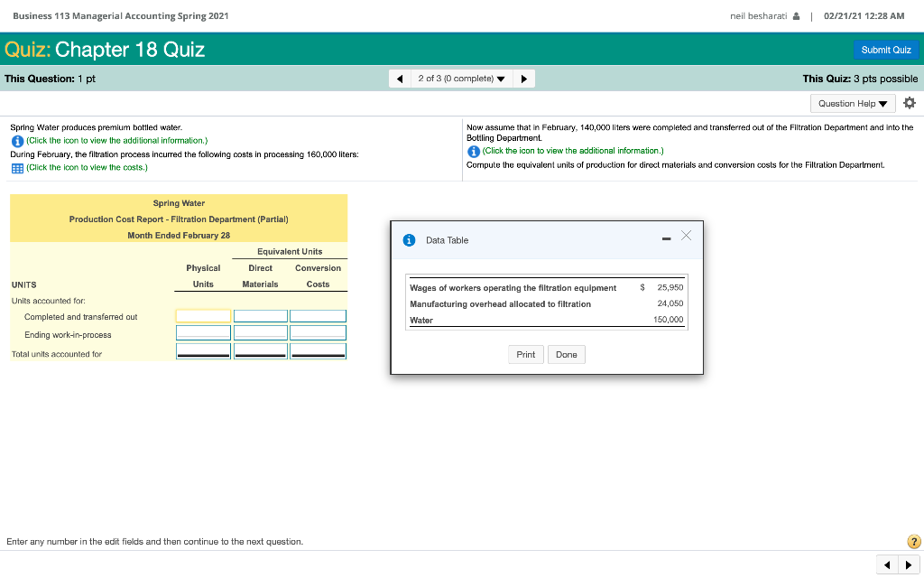Click the 24,050 value in Data Table
This screenshot has width=924, height=578.
[670, 303]
